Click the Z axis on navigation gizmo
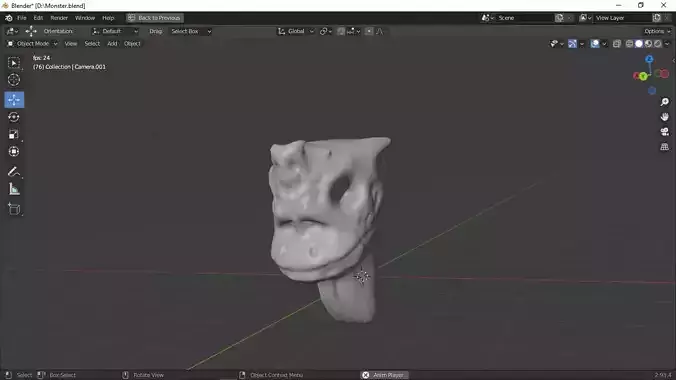Viewport: 676px width, 380px height. [649, 59]
